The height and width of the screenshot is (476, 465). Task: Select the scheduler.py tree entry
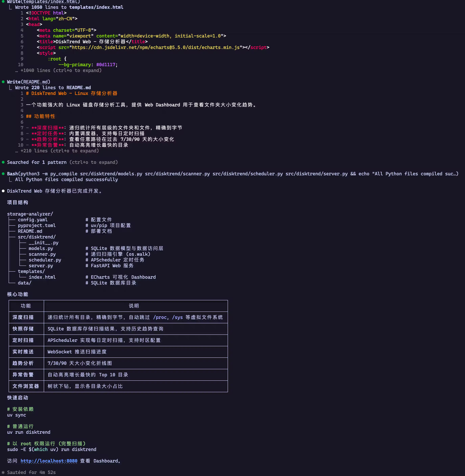(x=45, y=260)
